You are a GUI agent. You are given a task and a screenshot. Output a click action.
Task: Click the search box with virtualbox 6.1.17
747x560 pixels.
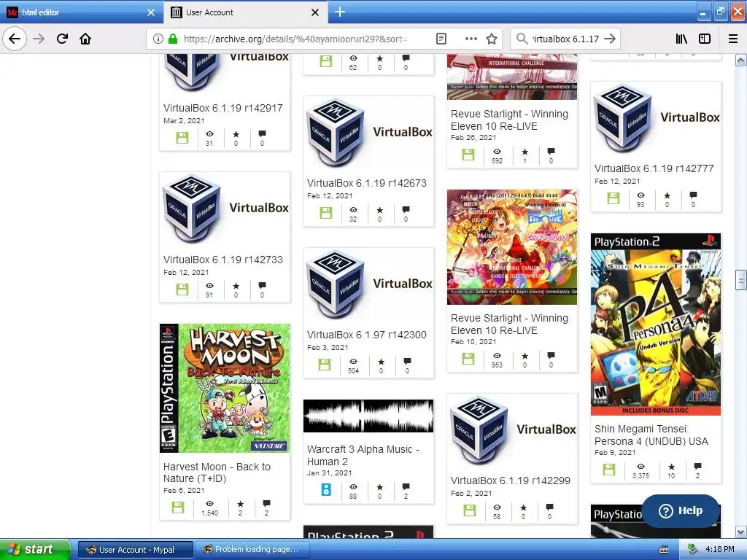[565, 39]
